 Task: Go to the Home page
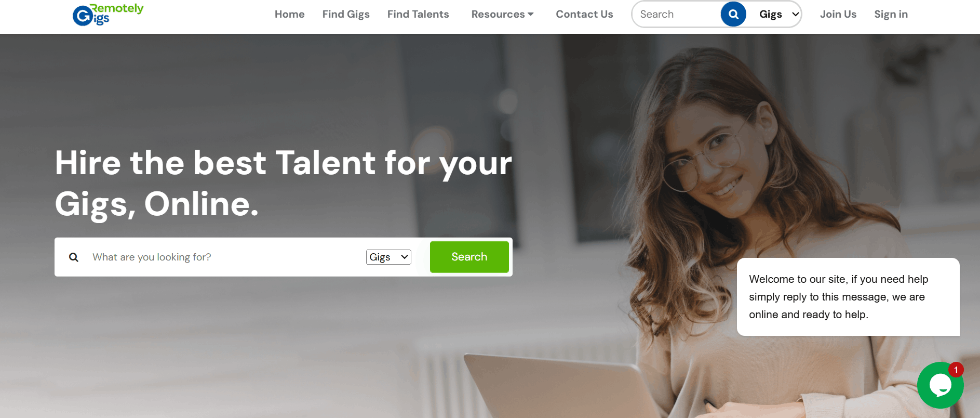pyautogui.click(x=290, y=14)
